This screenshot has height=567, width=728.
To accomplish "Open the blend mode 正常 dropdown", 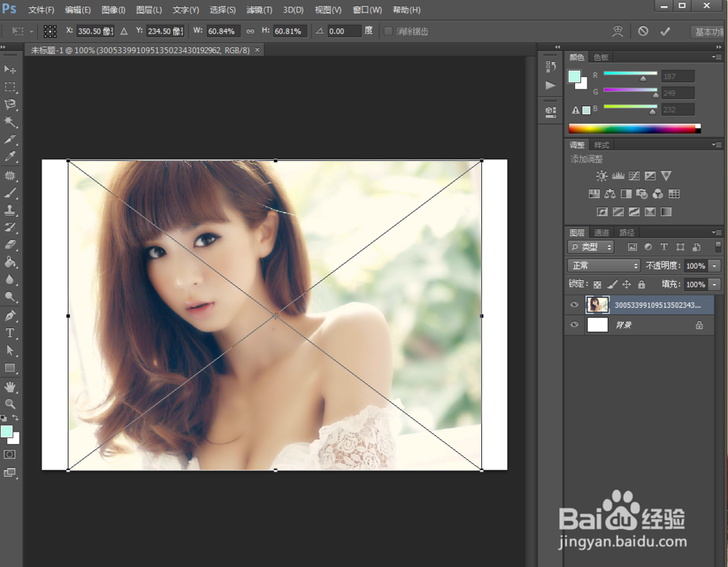I will [x=604, y=266].
